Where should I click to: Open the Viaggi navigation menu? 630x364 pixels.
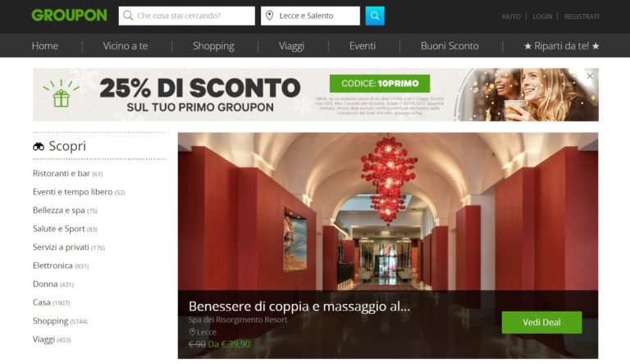point(291,46)
